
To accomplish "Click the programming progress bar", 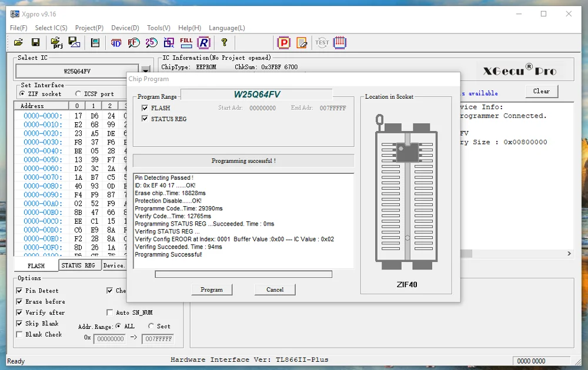I will [243, 274].
